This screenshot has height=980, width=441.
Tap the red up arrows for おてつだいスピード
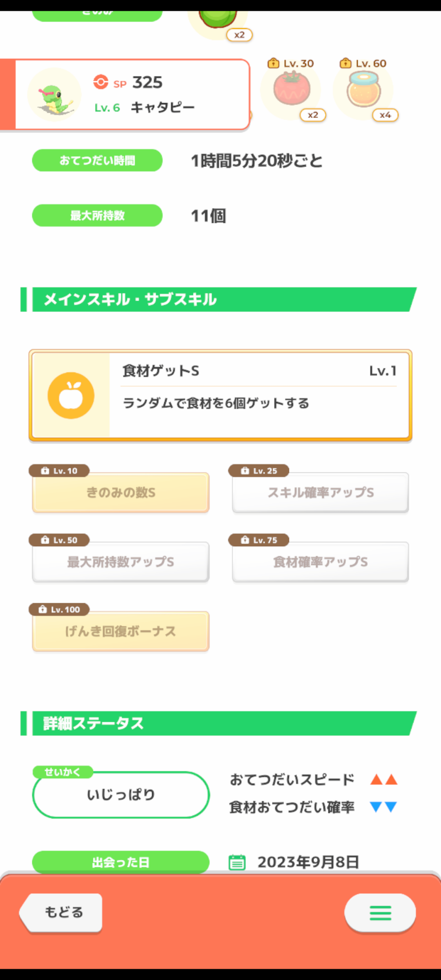384,780
